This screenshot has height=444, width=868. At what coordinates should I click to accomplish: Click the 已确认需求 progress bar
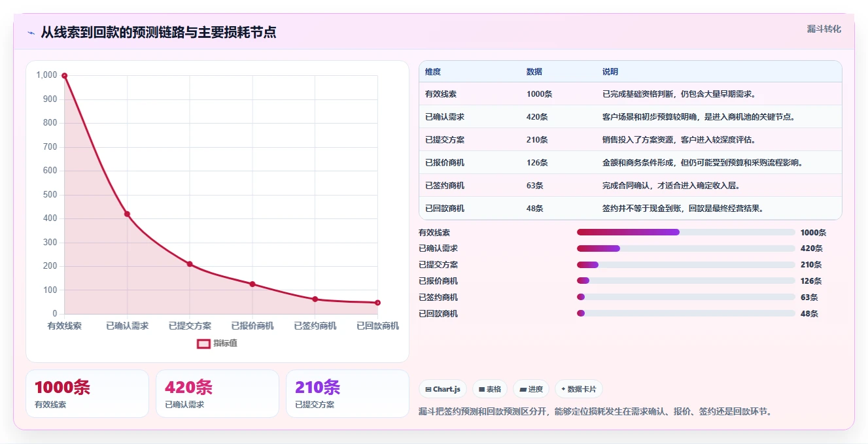click(686, 248)
